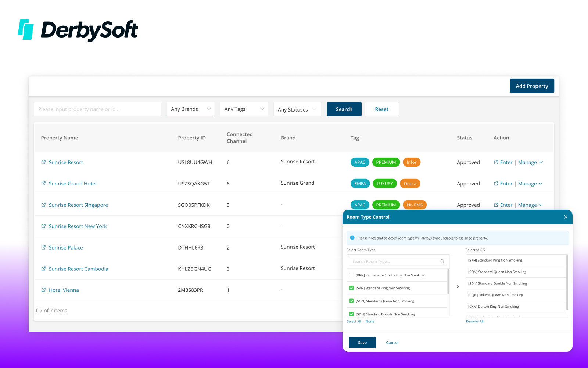Viewport: 588px width, 368px height.
Task: Click property ID KHLZBGN4UG
Action: point(195,269)
